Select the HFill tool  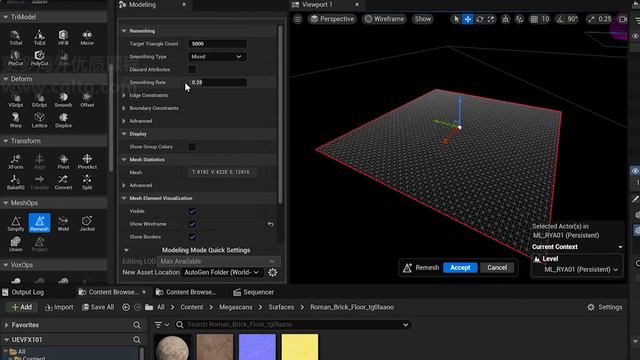(63, 38)
